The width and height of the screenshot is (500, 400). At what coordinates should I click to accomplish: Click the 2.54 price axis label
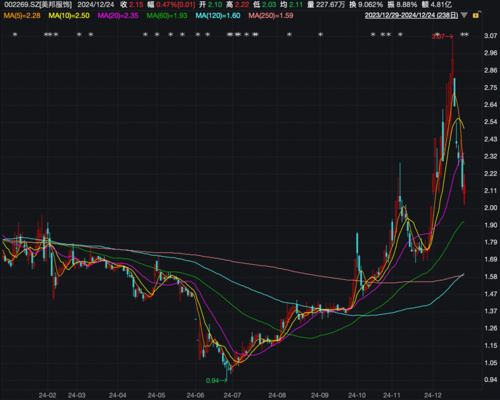[490, 122]
